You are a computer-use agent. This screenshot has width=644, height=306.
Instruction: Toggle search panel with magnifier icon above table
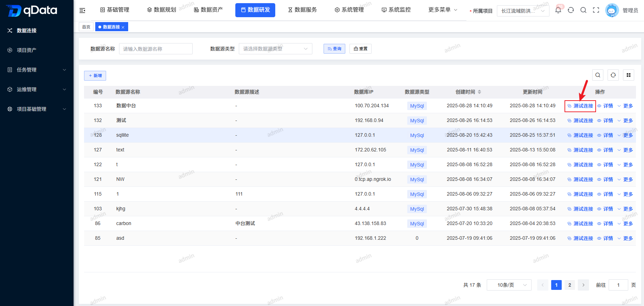coord(598,75)
